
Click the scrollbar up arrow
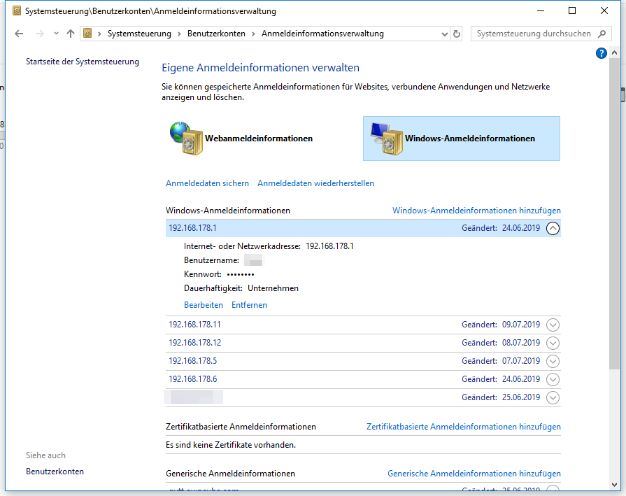[614, 53]
